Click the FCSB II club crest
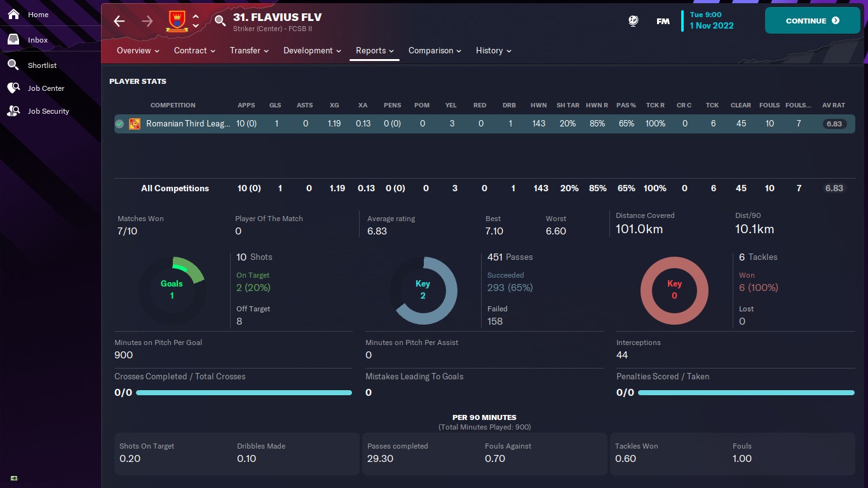Viewport: 868px width, 488px height. point(177,21)
